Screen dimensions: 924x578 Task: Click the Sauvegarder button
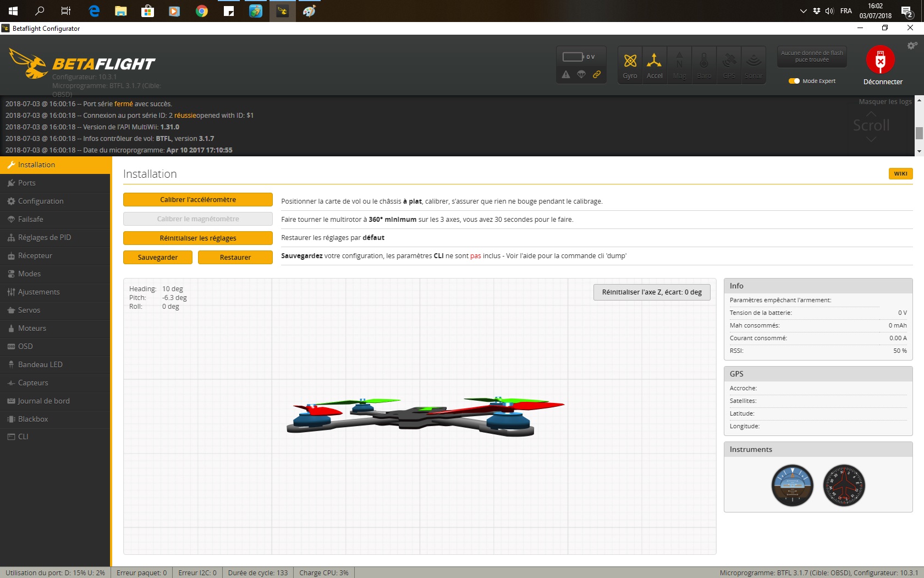158,257
